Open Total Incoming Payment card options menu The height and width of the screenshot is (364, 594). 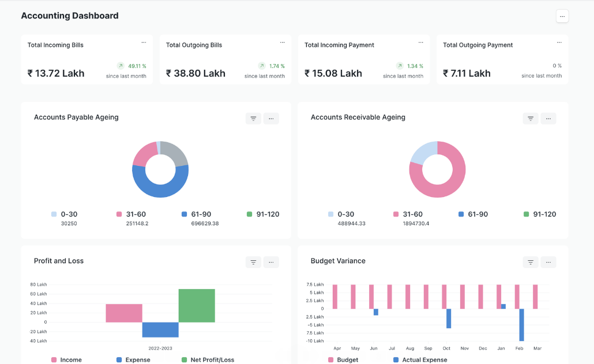(420, 43)
